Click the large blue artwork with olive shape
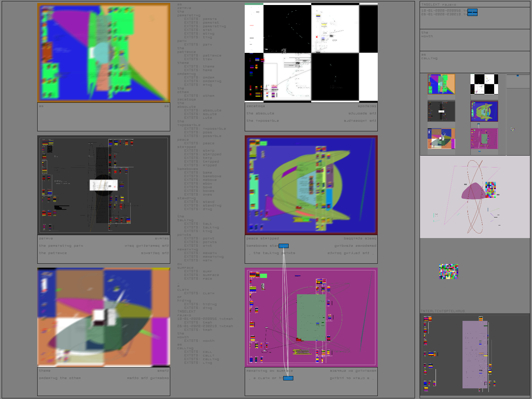The width and height of the screenshot is (532, 399). point(311,185)
